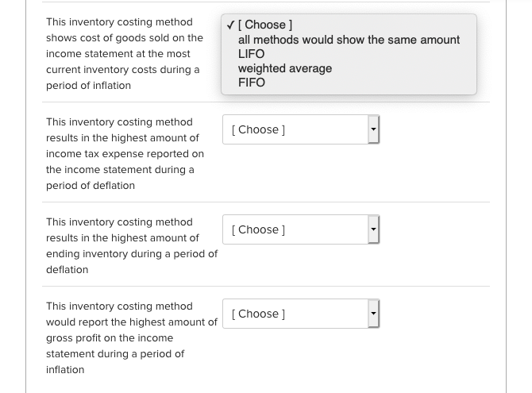Select "all methods would show the same amount"
The image size is (532, 393).
(349, 40)
